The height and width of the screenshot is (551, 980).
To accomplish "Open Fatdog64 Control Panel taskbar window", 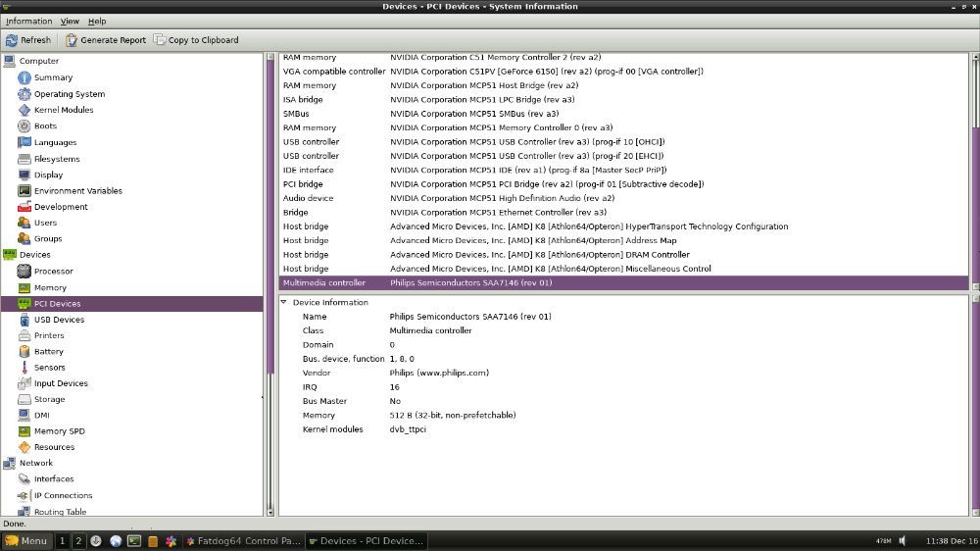I will point(244,541).
